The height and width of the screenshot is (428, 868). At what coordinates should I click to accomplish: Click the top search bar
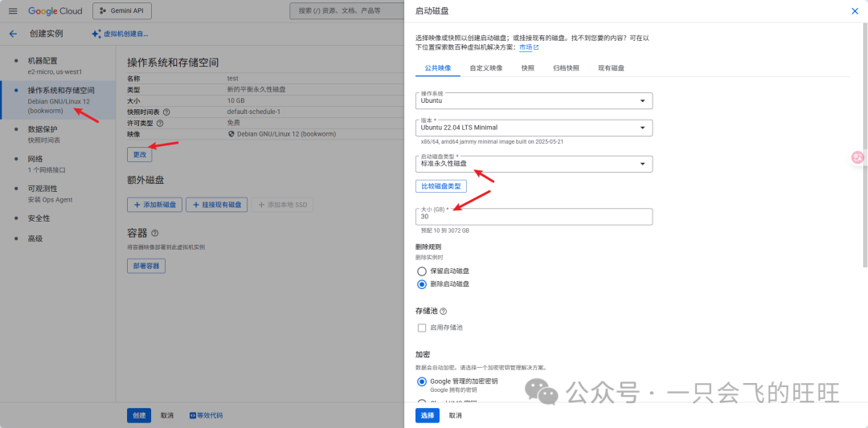(346, 10)
